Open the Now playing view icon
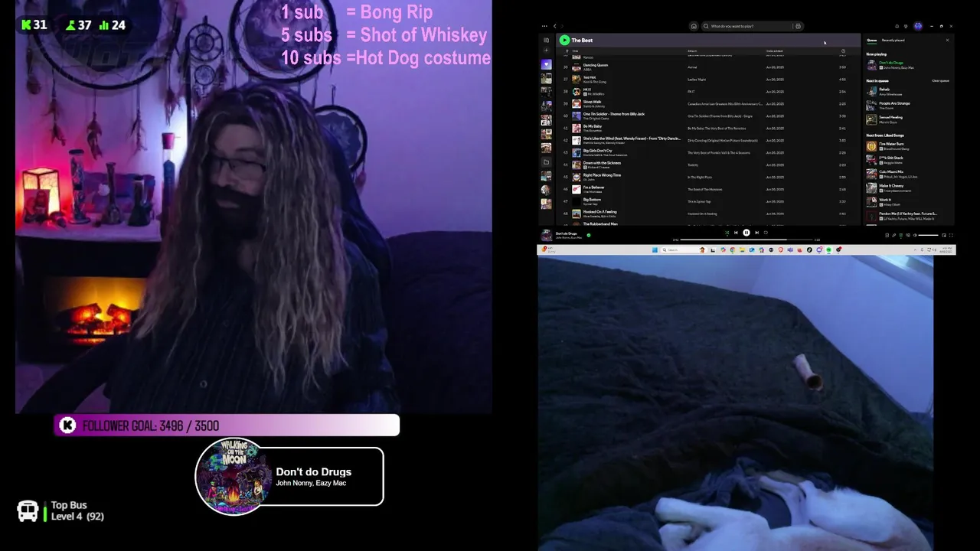Viewport: 980px width, 551px height. point(887,235)
